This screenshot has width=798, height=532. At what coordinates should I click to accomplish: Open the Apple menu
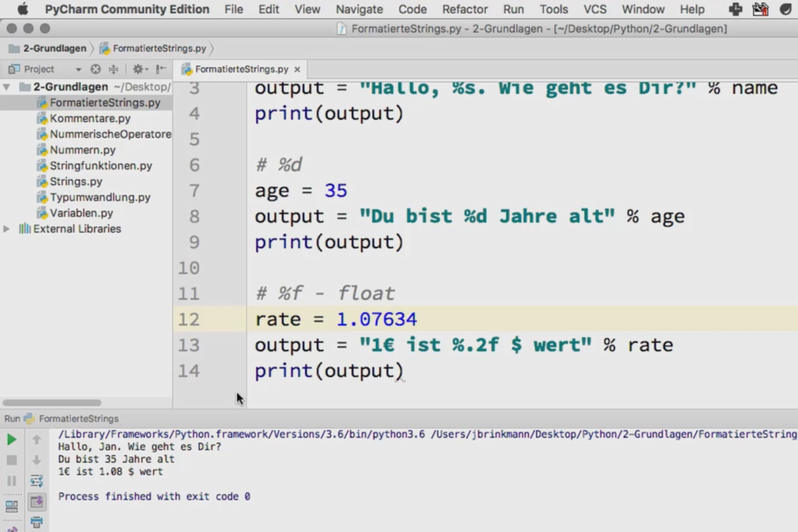[x=23, y=9]
